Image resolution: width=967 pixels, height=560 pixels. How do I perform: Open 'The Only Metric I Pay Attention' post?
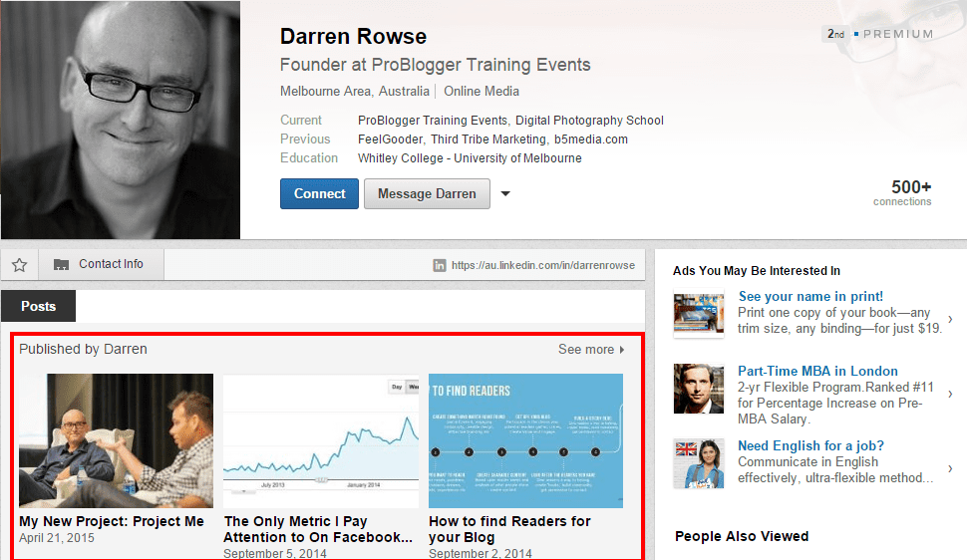click(318, 529)
